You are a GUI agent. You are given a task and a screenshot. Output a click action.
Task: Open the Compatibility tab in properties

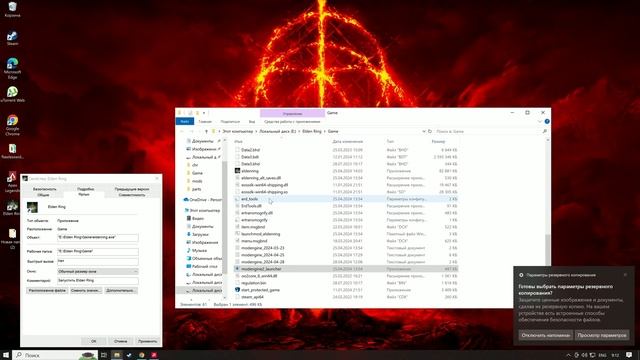(132, 195)
